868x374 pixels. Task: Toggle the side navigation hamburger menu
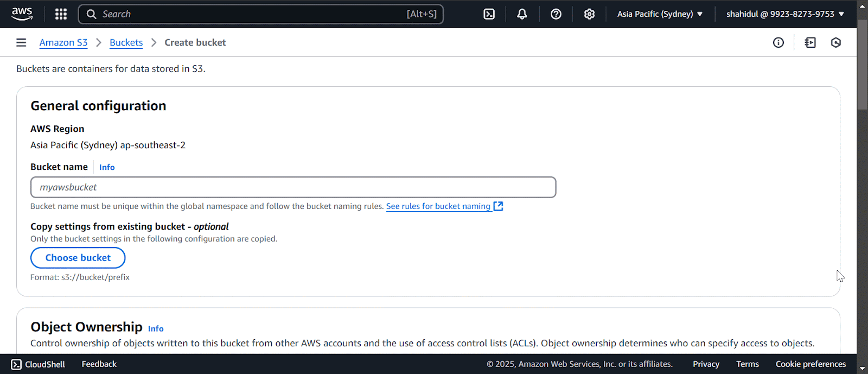[x=21, y=42]
